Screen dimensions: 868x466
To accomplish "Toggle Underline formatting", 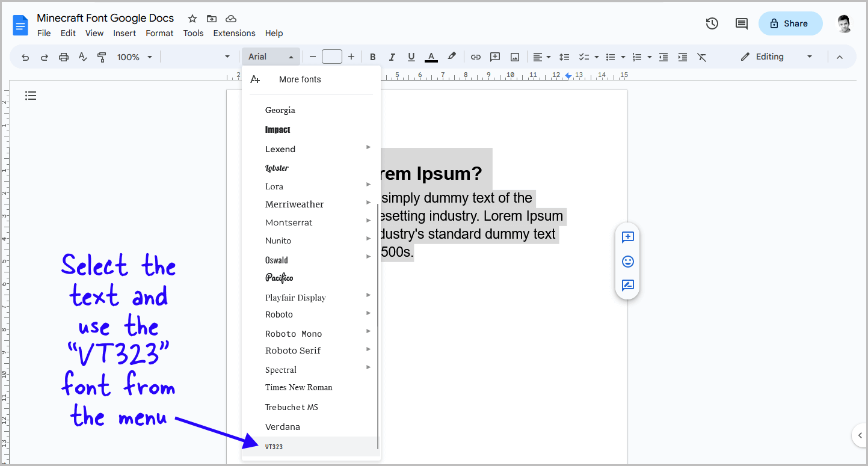I will pos(411,57).
